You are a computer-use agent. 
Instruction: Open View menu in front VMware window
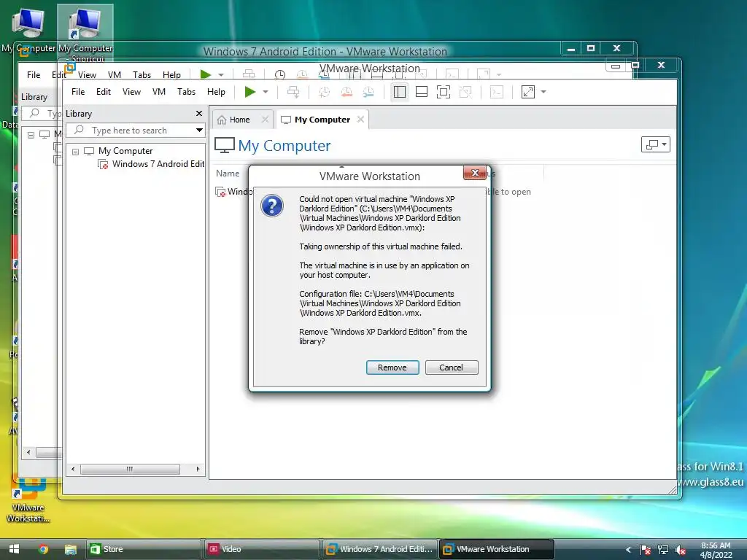(131, 91)
